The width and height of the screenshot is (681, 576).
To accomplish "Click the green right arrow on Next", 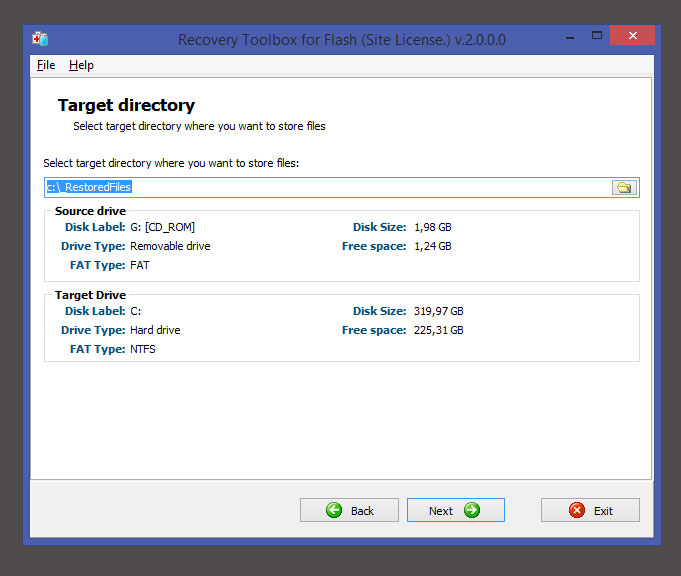I will coord(472,510).
